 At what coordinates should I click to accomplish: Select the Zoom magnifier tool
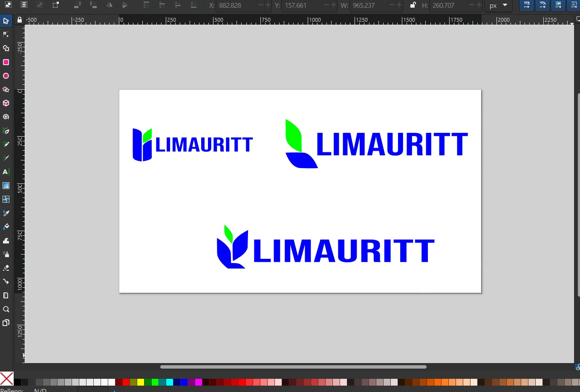coord(6,309)
